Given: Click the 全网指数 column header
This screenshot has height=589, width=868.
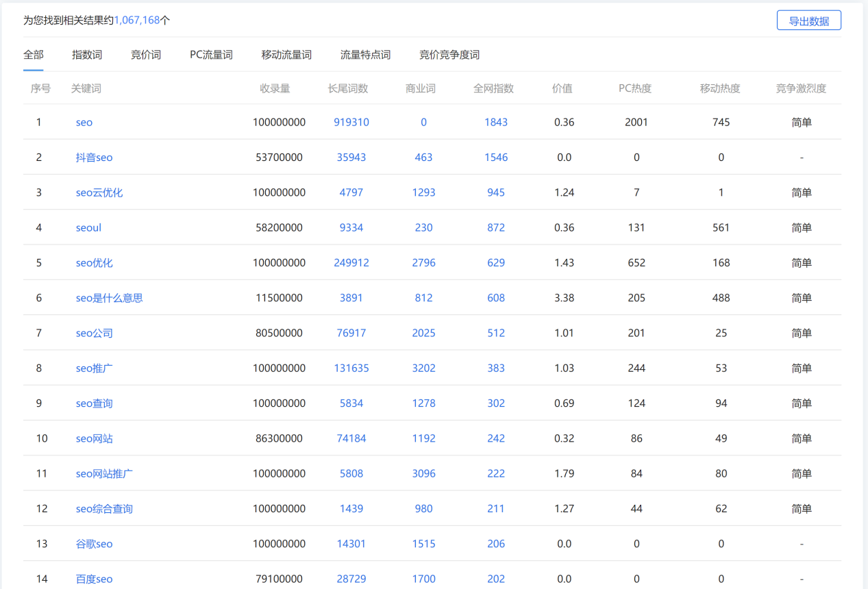Looking at the screenshot, I should pyautogui.click(x=493, y=88).
